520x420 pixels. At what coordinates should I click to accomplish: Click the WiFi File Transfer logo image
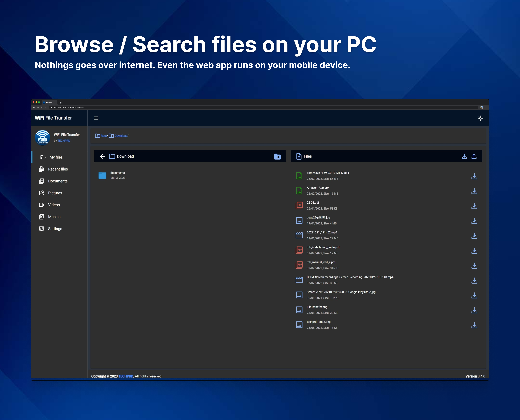42,137
